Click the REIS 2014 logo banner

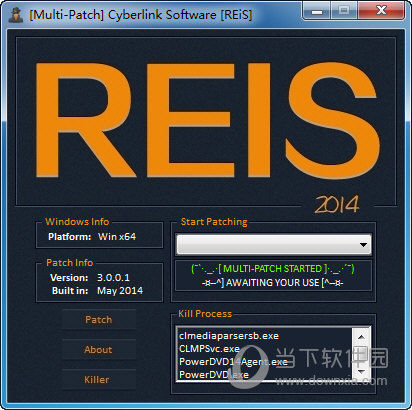(206, 122)
